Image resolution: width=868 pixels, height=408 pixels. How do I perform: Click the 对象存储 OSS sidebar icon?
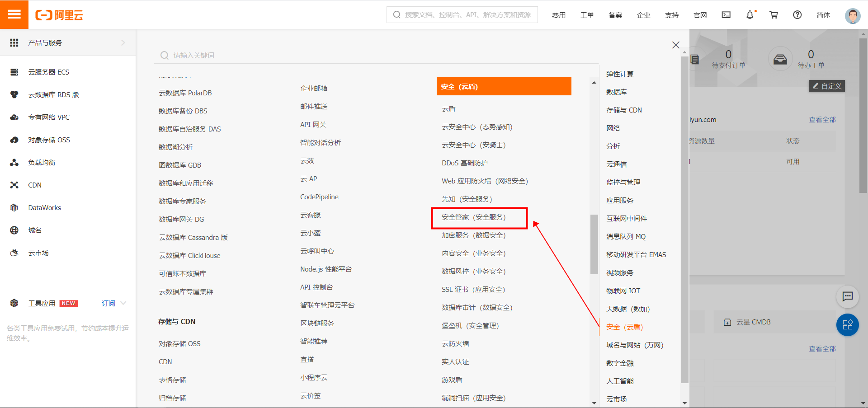[14, 140]
